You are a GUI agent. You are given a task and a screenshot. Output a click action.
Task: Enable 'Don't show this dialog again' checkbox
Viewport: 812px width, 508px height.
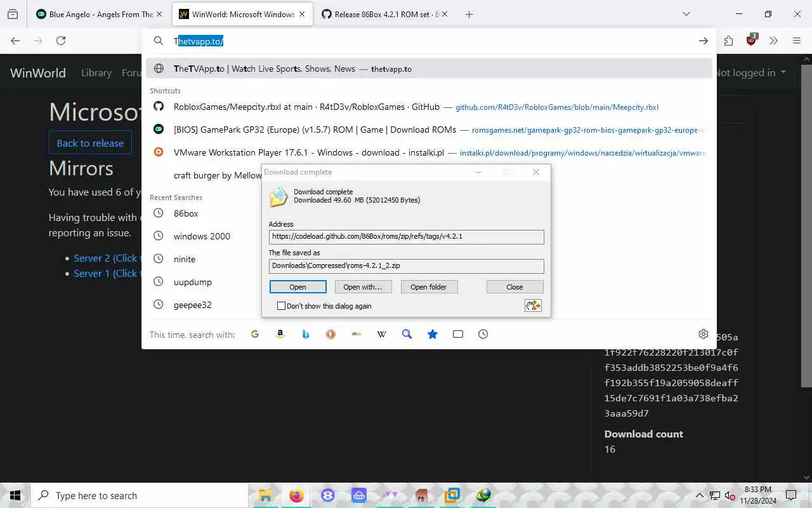282,305
